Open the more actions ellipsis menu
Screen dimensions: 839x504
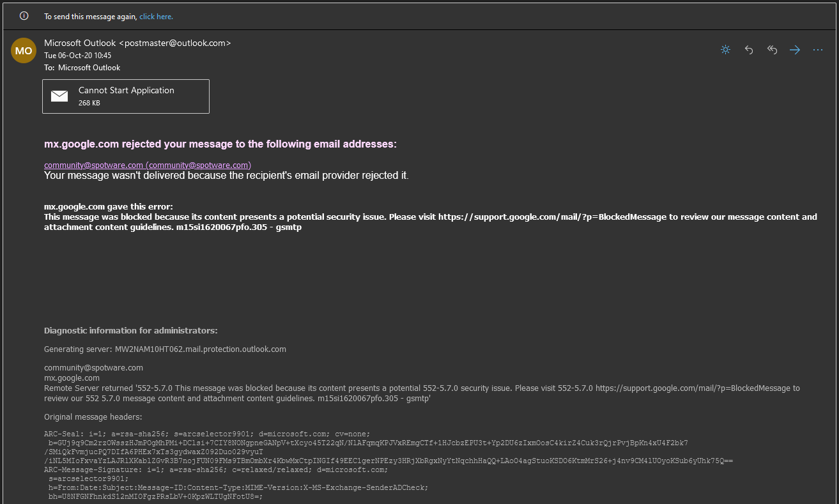[x=818, y=50]
